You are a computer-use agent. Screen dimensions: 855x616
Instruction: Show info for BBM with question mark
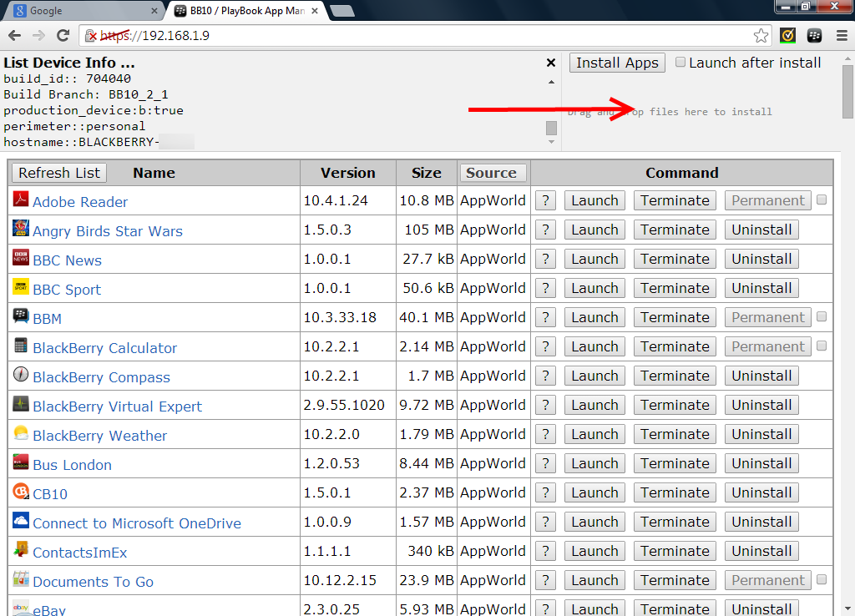545,317
